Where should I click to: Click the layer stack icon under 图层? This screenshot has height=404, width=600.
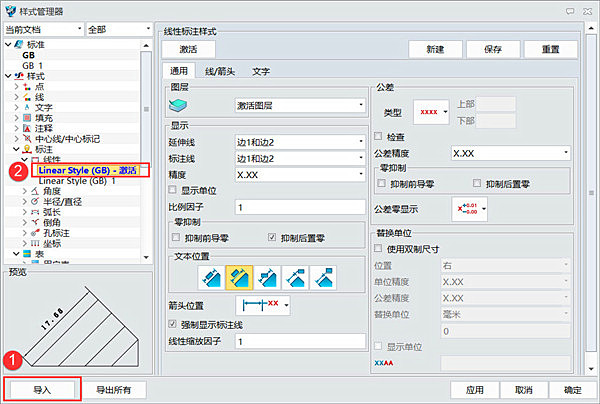181,106
